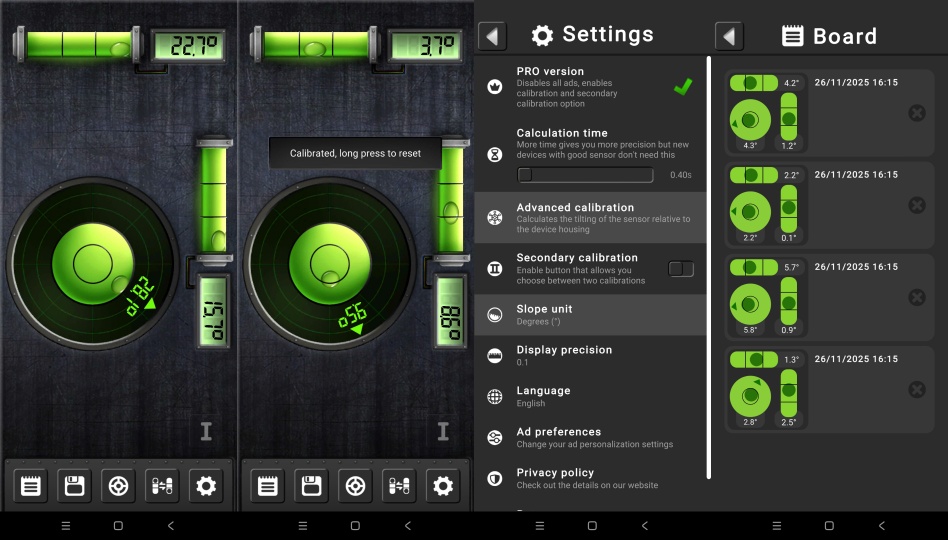The image size is (948, 540).
Task: Tap the level swap icon on the 22.7° screen
Action: pyautogui.click(x=162, y=487)
